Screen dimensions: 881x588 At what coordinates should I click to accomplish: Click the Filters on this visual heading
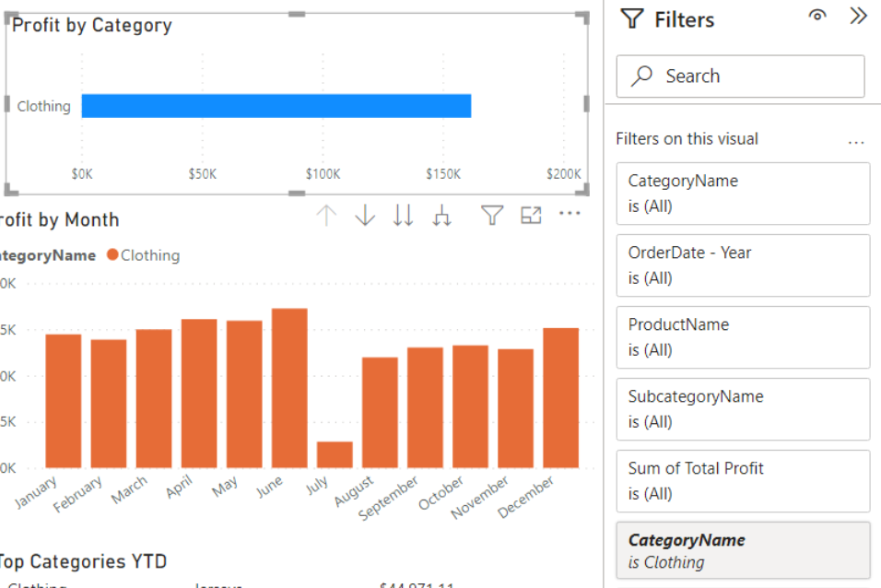[687, 139]
